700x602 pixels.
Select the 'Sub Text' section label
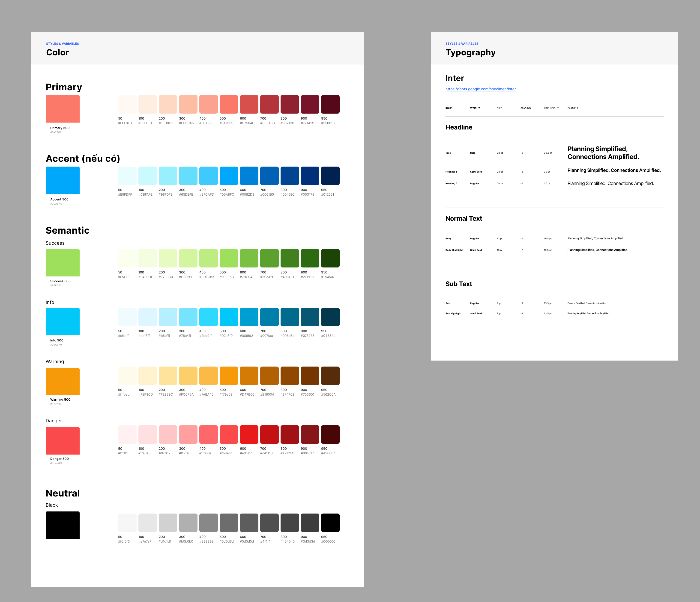click(x=458, y=284)
